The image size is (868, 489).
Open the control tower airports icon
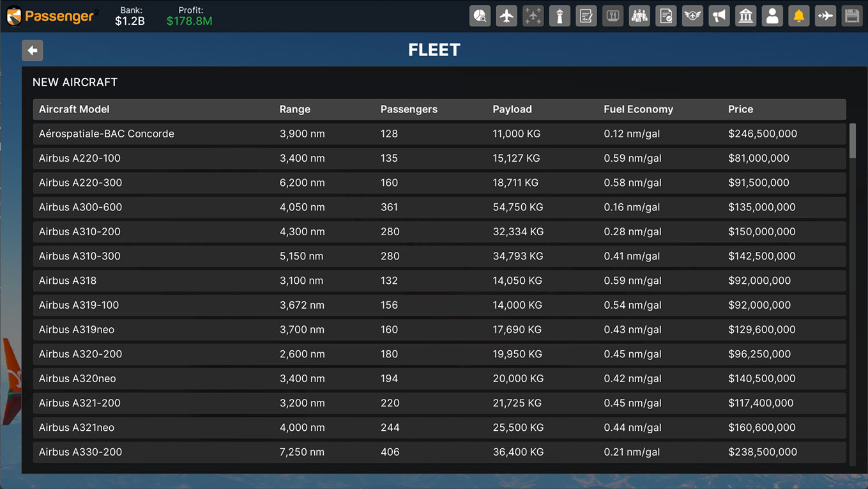point(560,16)
